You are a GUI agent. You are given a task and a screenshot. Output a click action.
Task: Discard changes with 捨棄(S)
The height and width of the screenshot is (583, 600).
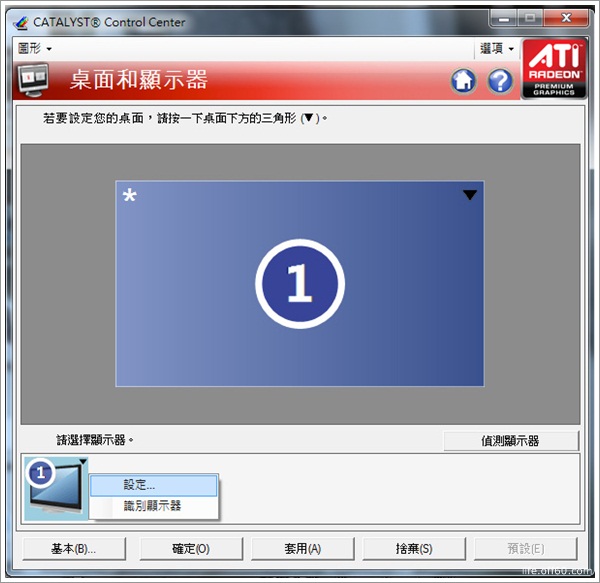[414, 549]
